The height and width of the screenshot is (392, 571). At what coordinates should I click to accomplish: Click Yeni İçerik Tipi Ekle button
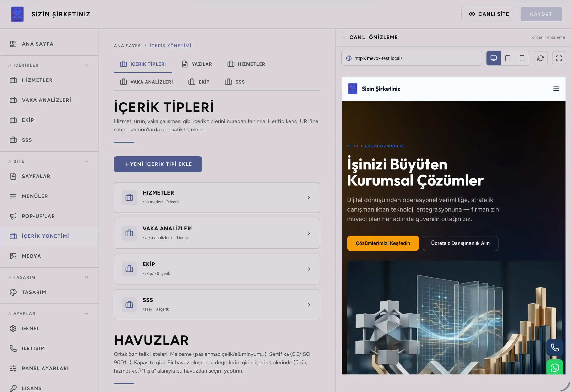tap(158, 164)
